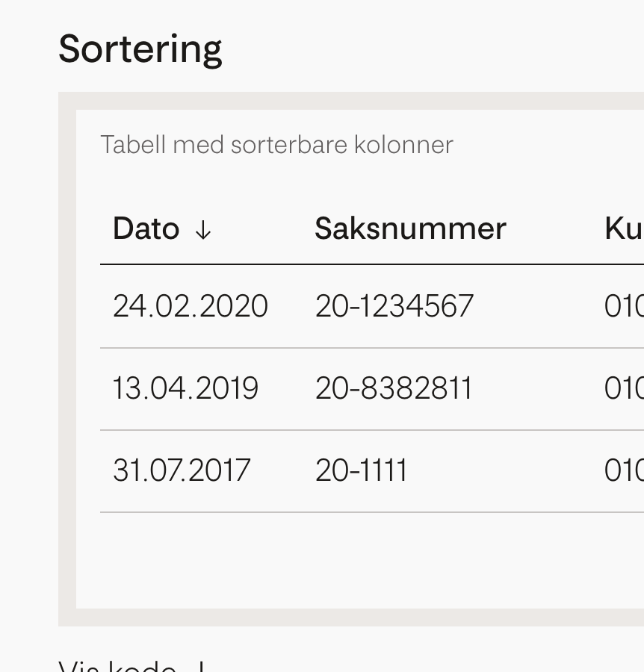644x672 pixels.
Task: Click the first row's third column value
Action: tap(624, 306)
